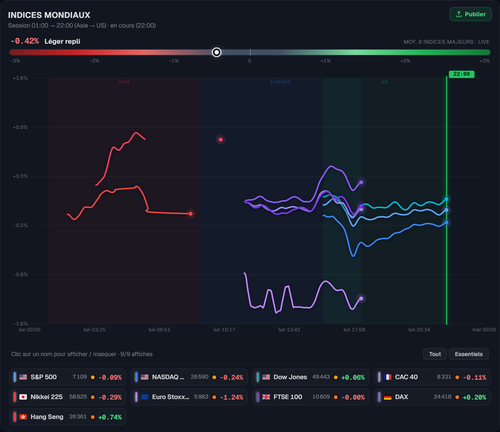The height and width of the screenshot is (432, 500).
Task: Click the blue color bar of S&P 500
Action: [15, 377]
